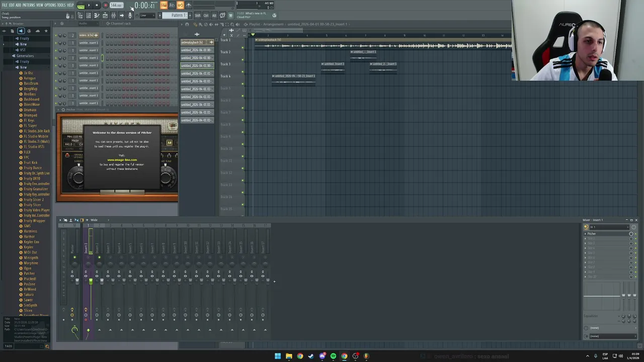
Task: Open the TOOLS menu
Action: [61, 5]
